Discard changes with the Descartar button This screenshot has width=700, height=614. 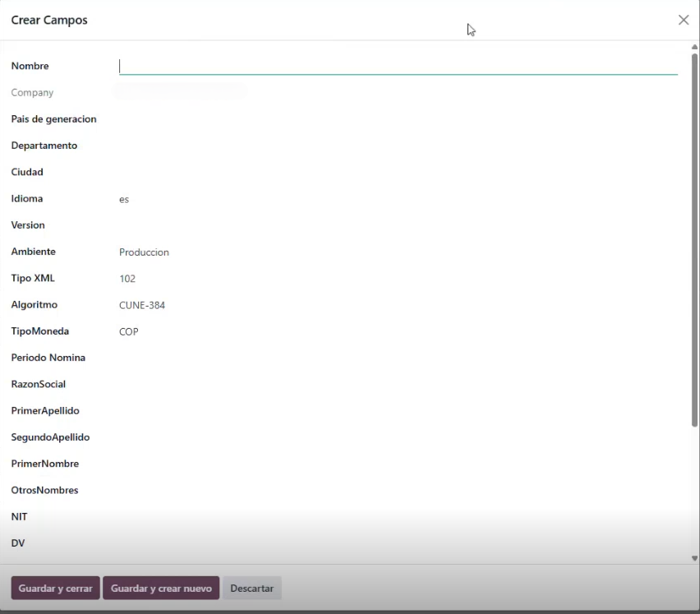[252, 589]
